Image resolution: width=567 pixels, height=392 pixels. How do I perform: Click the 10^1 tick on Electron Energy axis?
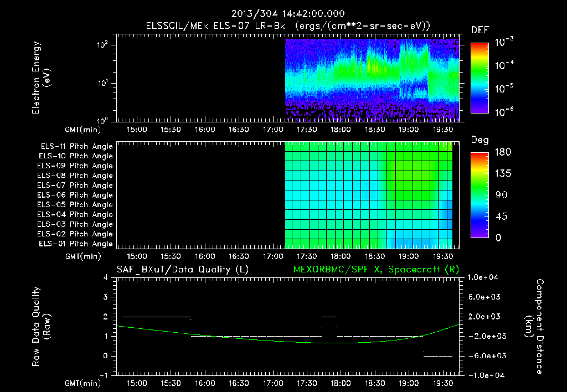tap(102, 83)
